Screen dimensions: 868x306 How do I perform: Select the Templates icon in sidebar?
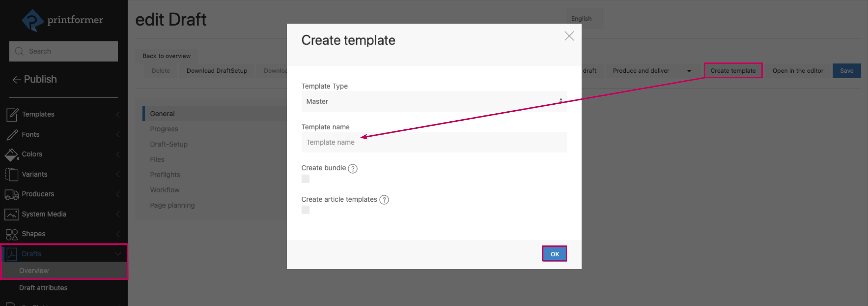11,114
